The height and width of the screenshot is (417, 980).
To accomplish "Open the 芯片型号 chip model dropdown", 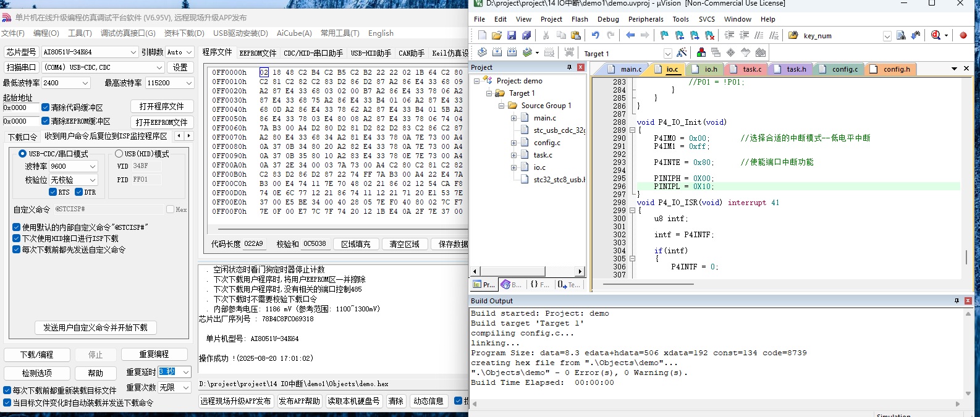I will point(133,53).
